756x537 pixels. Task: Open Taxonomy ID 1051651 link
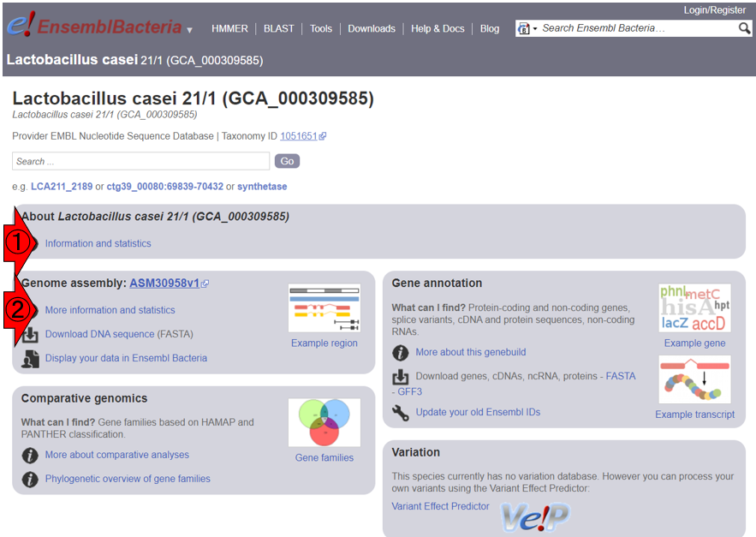click(299, 136)
